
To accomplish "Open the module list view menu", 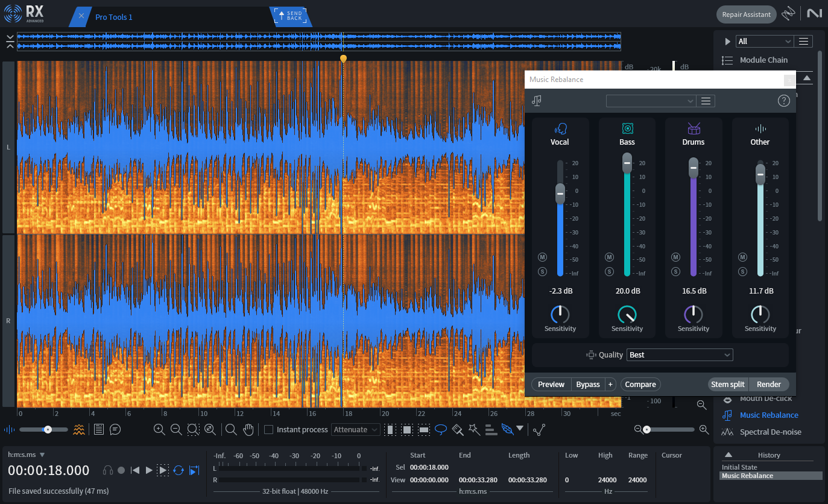I will click(x=803, y=41).
